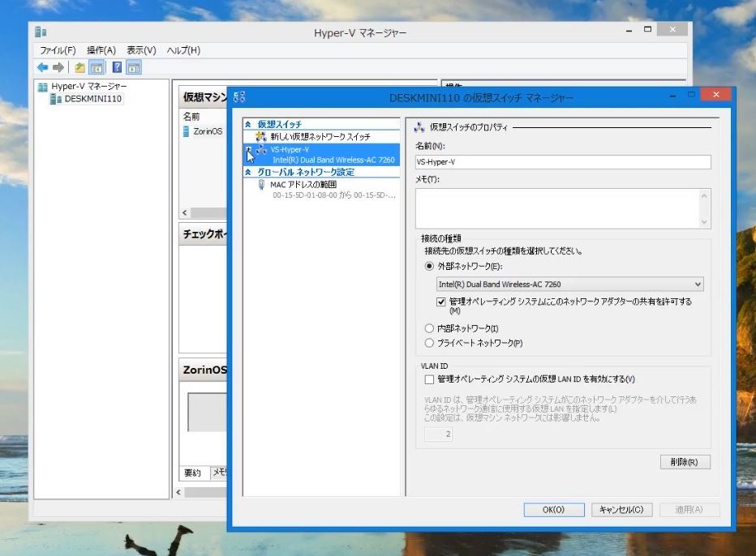
Task: Uncheck management OS adapter sharing checkbox
Action: pyautogui.click(x=442, y=302)
